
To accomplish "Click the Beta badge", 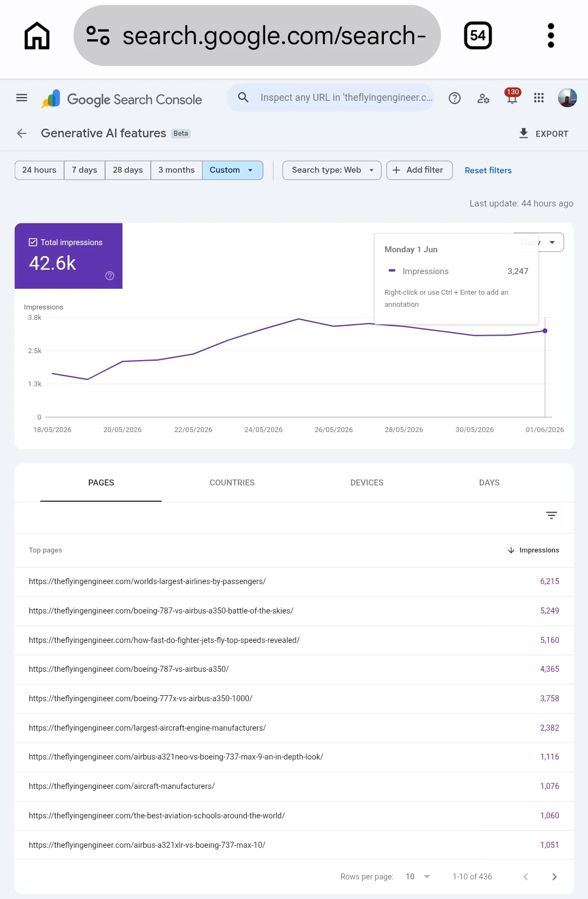I will coord(181,133).
